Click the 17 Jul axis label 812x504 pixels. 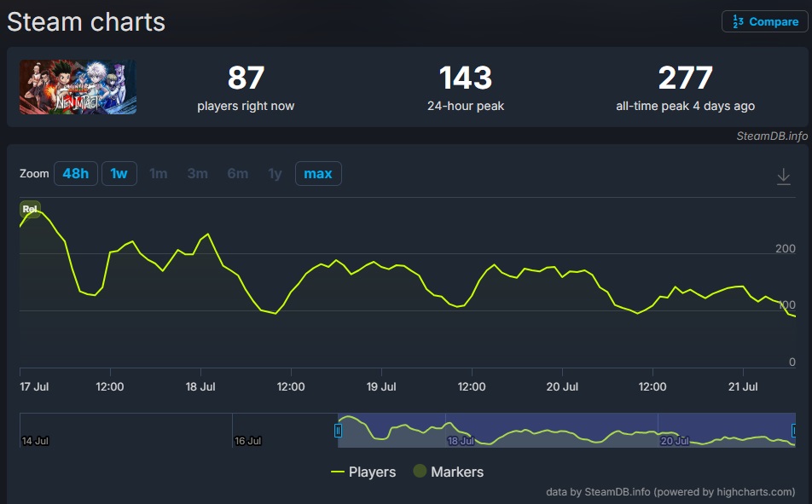point(34,386)
